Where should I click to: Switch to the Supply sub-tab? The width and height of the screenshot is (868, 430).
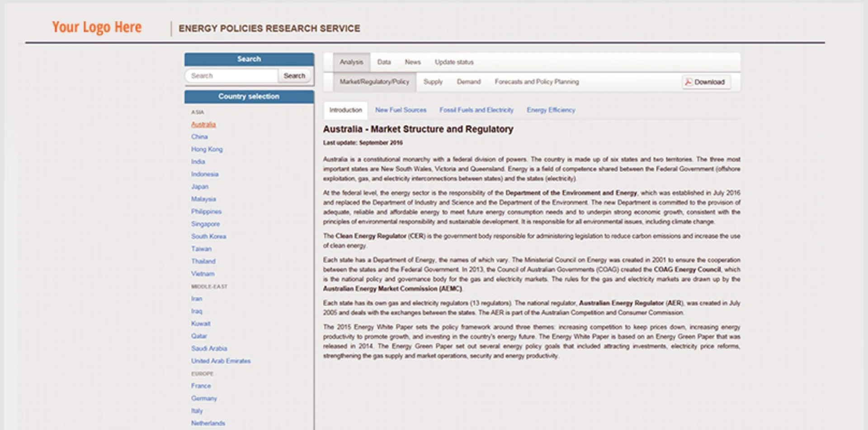[x=433, y=82]
